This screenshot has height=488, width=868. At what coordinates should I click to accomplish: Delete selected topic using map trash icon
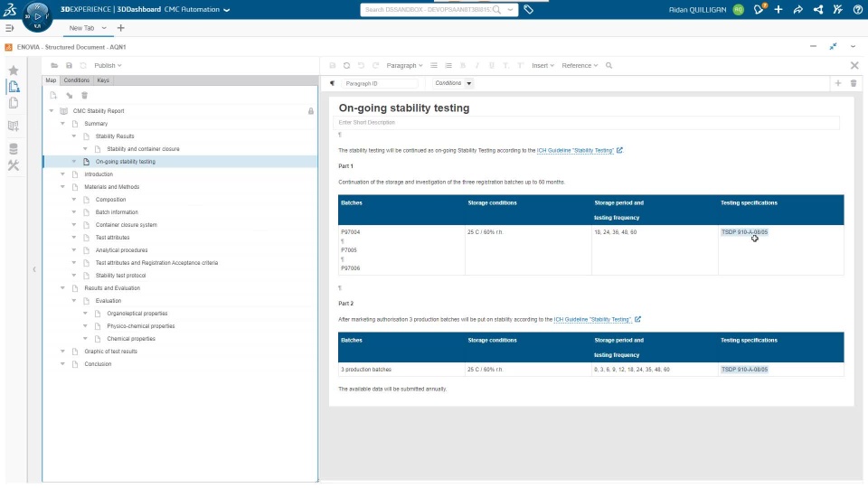pos(85,95)
